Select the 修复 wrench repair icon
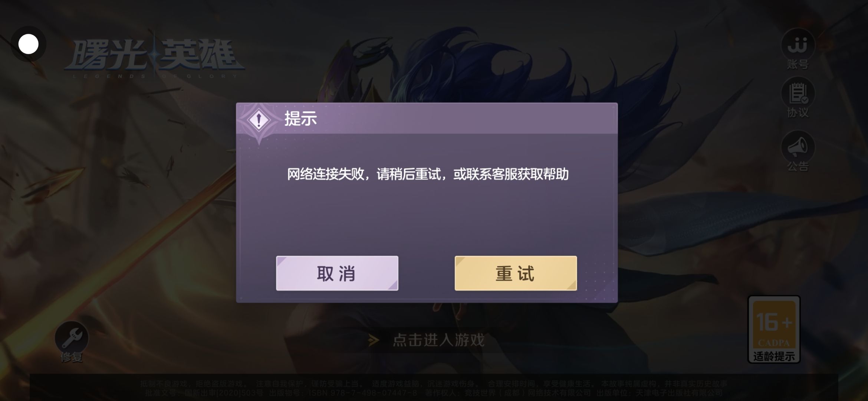868x401 pixels. pyautogui.click(x=72, y=338)
